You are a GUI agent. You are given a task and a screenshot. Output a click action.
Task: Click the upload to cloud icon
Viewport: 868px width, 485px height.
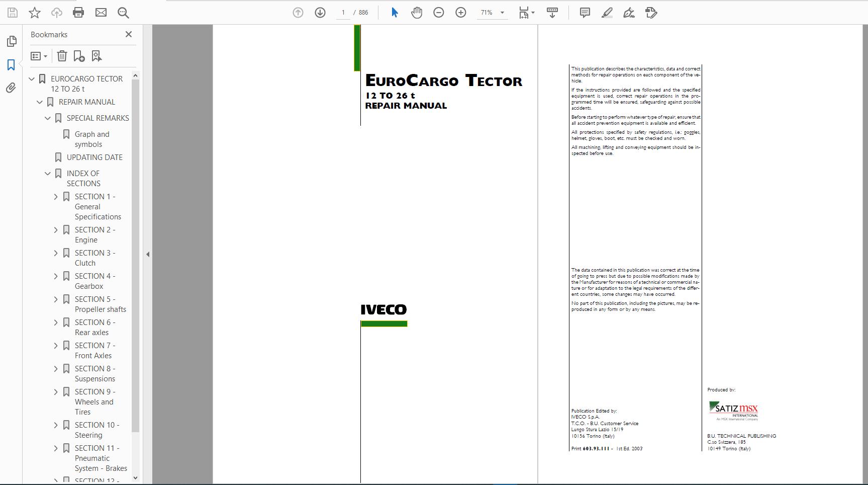pos(56,13)
